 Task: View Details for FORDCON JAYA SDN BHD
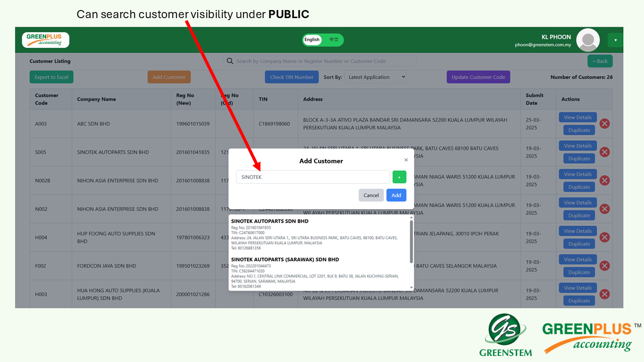pyautogui.click(x=578, y=259)
